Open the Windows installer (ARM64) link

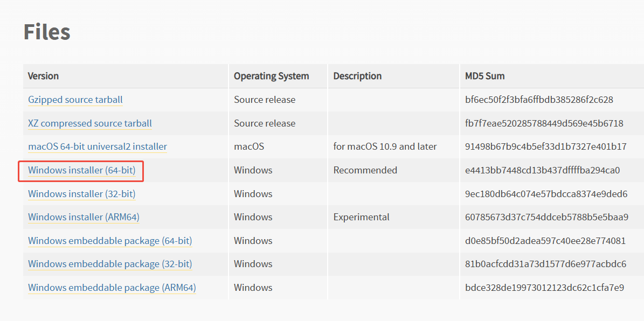pyautogui.click(x=84, y=217)
